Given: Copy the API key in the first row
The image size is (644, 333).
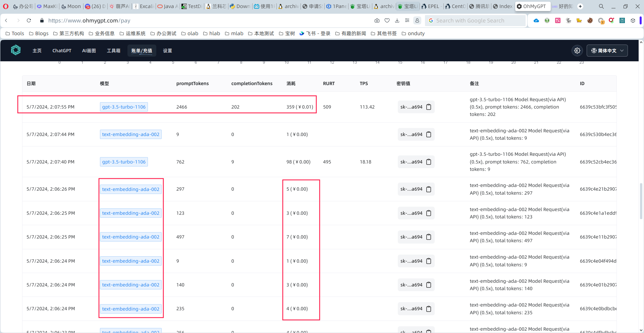Looking at the screenshot, I should pyautogui.click(x=429, y=107).
